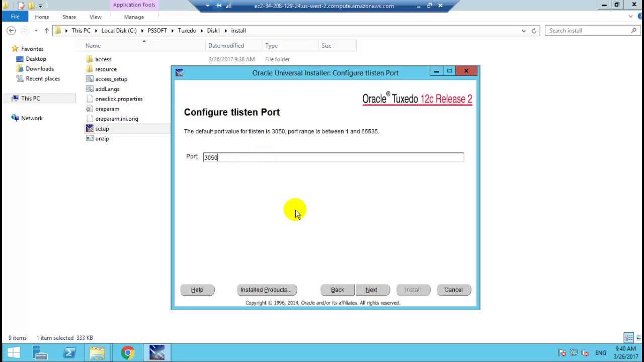Focus the tlisten Port input field
The image size is (644, 362).
(333, 157)
